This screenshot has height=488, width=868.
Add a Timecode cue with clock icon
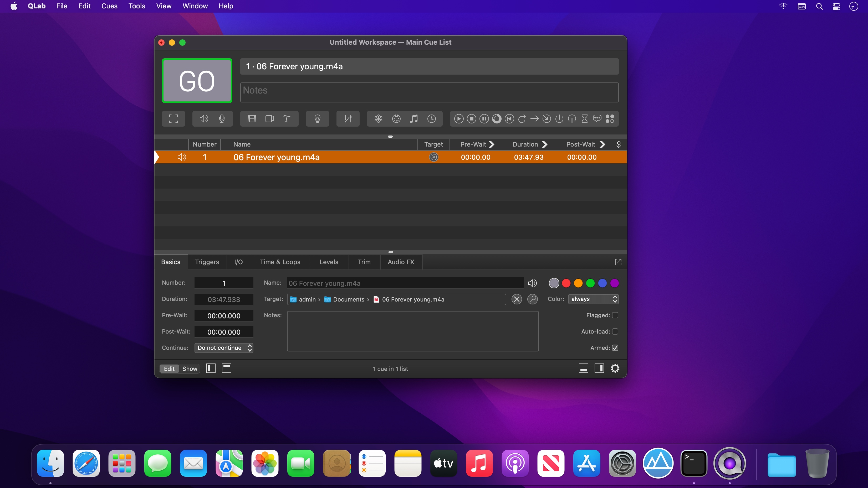(x=432, y=118)
